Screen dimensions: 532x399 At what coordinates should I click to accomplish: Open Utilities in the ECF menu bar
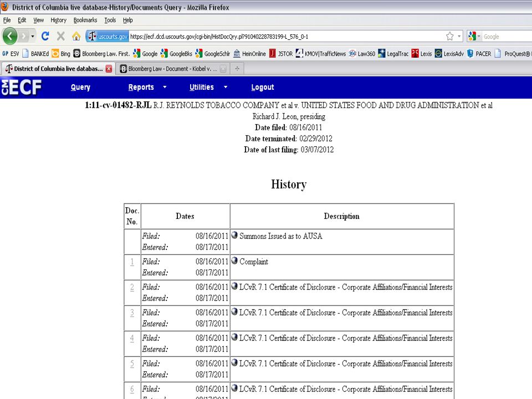[x=202, y=87]
